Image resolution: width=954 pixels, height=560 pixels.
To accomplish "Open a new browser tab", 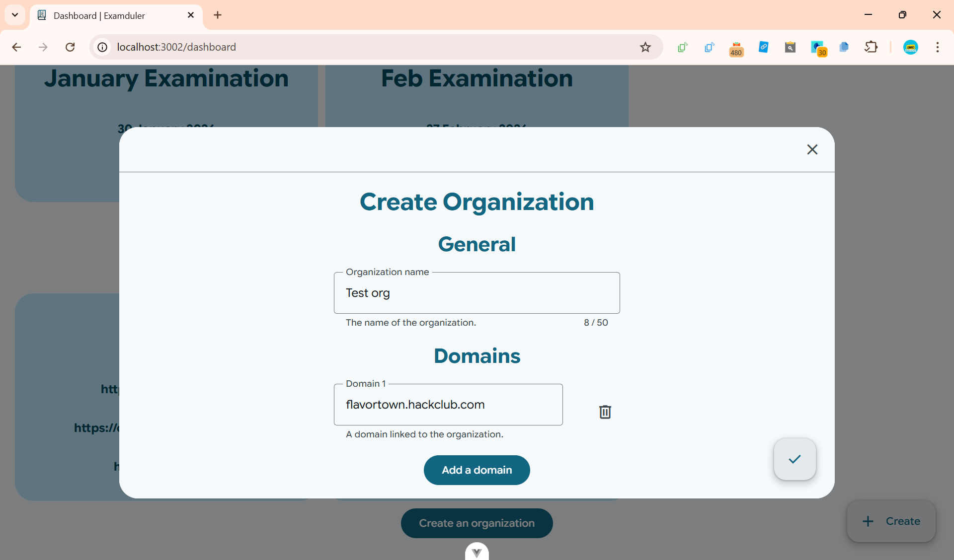I will pos(218,15).
